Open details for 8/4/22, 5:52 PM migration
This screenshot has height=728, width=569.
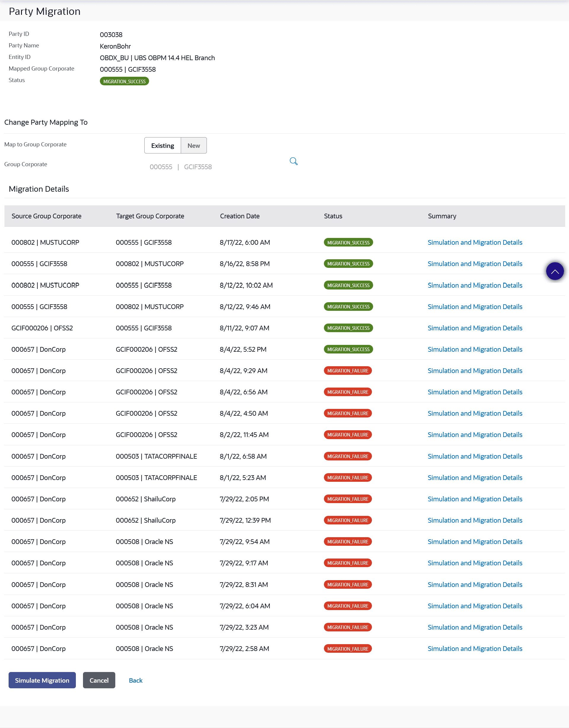[x=474, y=349]
